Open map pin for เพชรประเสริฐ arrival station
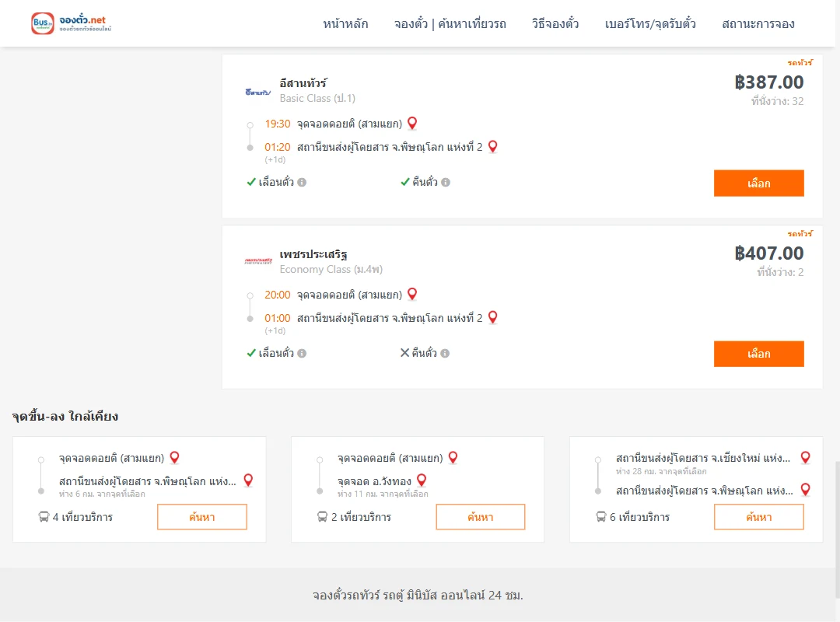Image resolution: width=840 pixels, height=622 pixels. (x=493, y=318)
